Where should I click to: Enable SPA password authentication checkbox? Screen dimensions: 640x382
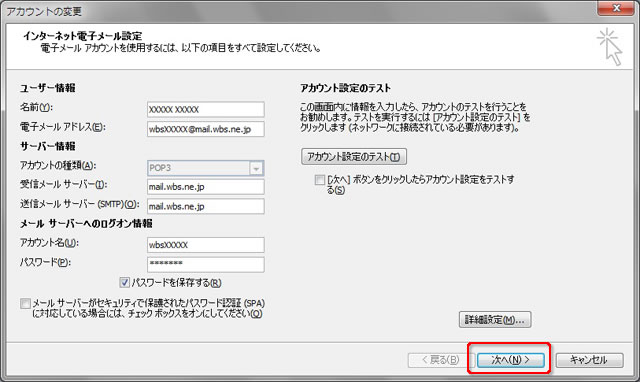pyautogui.click(x=25, y=304)
